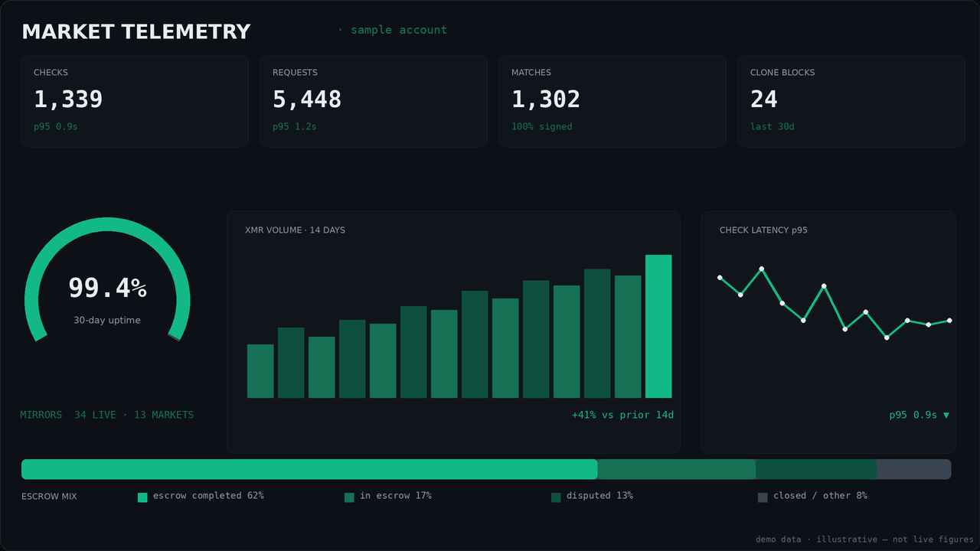
Task: Click the disputed 13% legend text
Action: coord(599,496)
